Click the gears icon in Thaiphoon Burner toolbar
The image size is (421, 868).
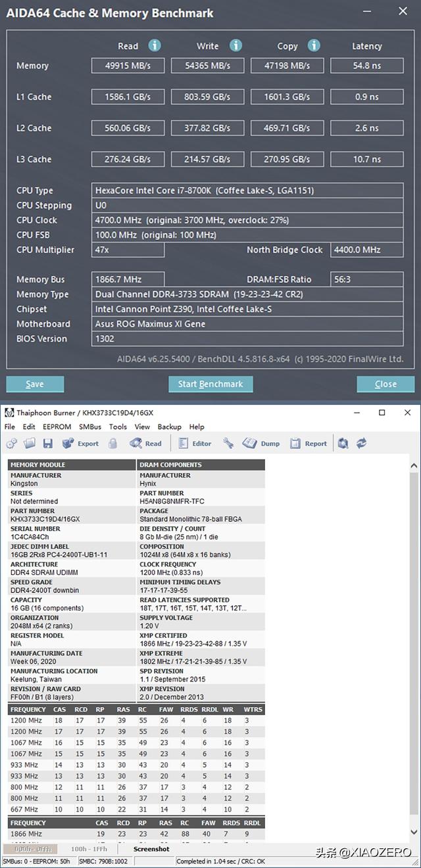coord(12,444)
